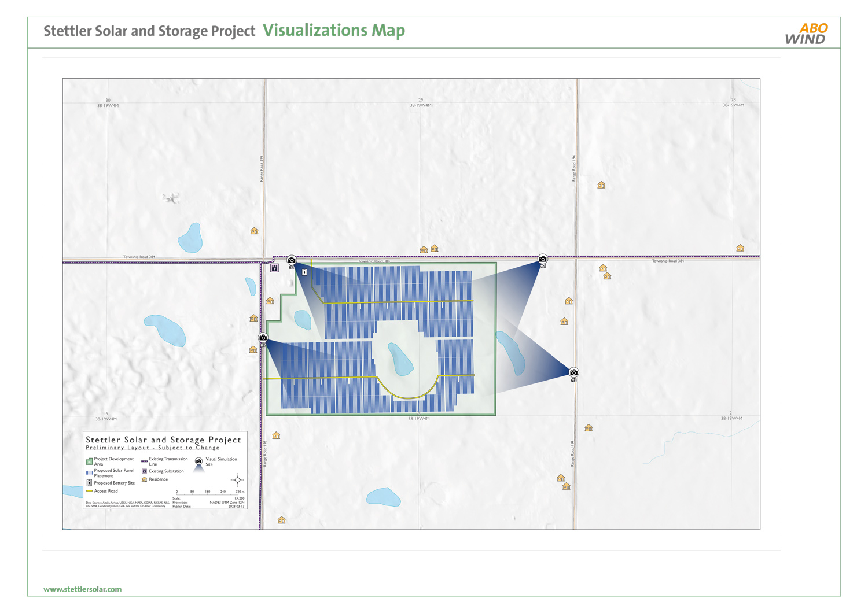Click the yellow Access Road legend swatch
The width and height of the screenshot is (868, 613).
[x=89, y=491]
